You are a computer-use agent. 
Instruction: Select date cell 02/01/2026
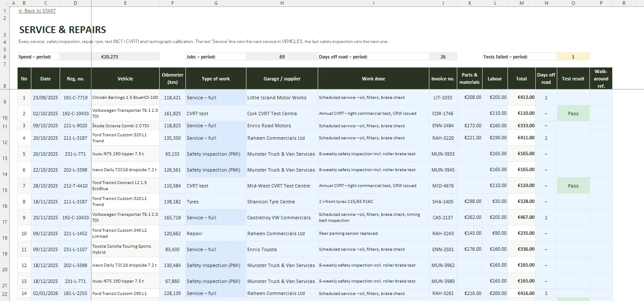(x=46, y=293)
